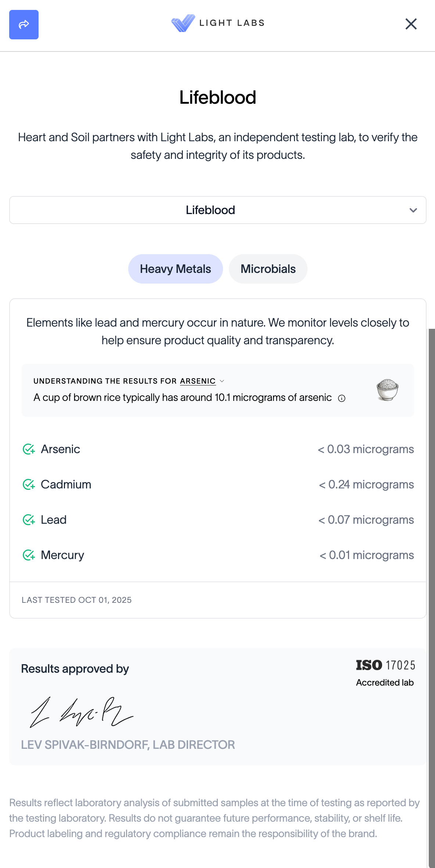The image size is (435, 868).
Task: Click the blue share arrow button
Action: point(24,25)
